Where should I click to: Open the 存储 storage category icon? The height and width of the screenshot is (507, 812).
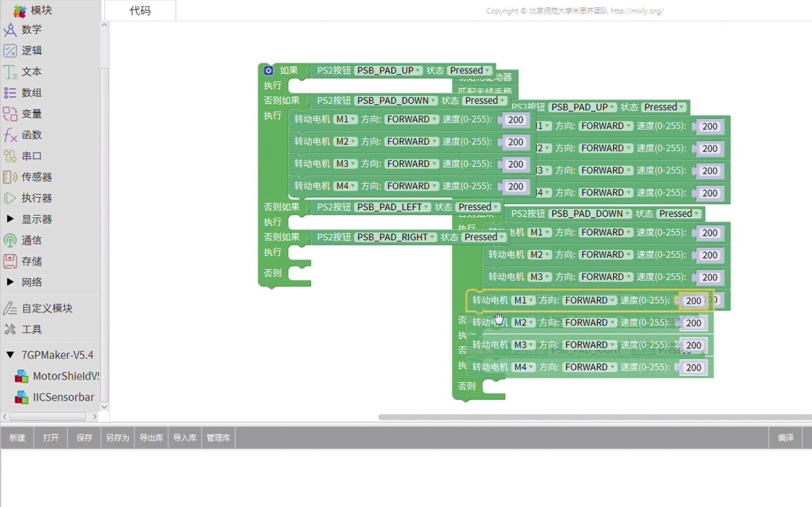(10, 262)
